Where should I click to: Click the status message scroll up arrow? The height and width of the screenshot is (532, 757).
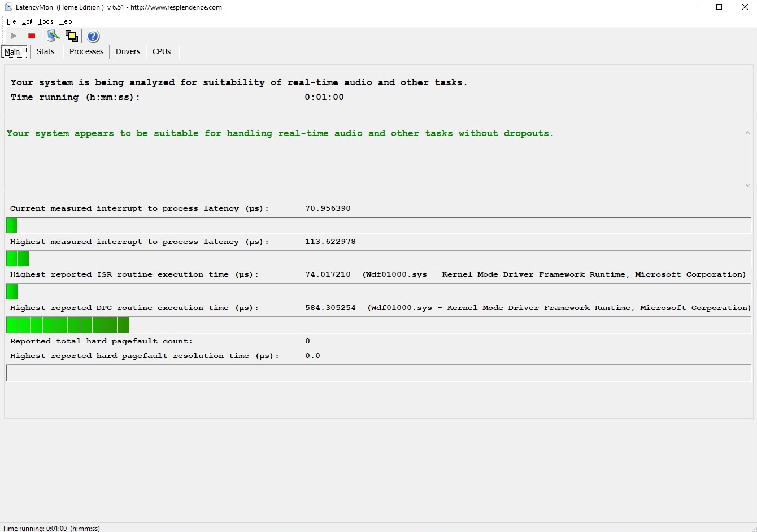click(x=747, y=133)
